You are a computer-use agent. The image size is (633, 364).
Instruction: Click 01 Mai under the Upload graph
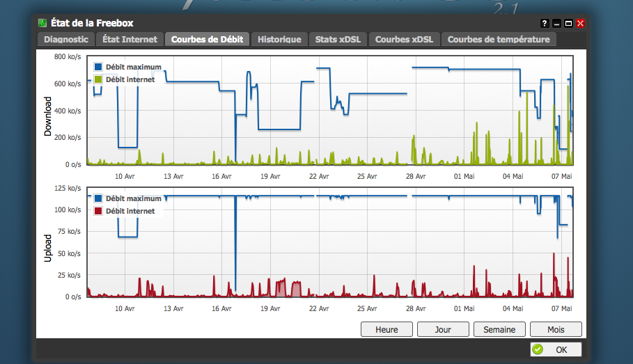tap(464, 309)
